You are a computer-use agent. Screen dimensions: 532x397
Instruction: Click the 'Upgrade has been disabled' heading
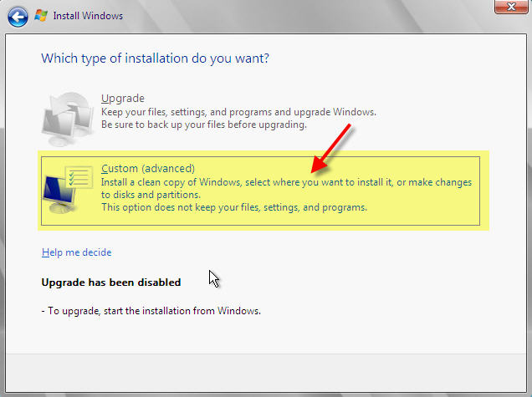(111, 282)
